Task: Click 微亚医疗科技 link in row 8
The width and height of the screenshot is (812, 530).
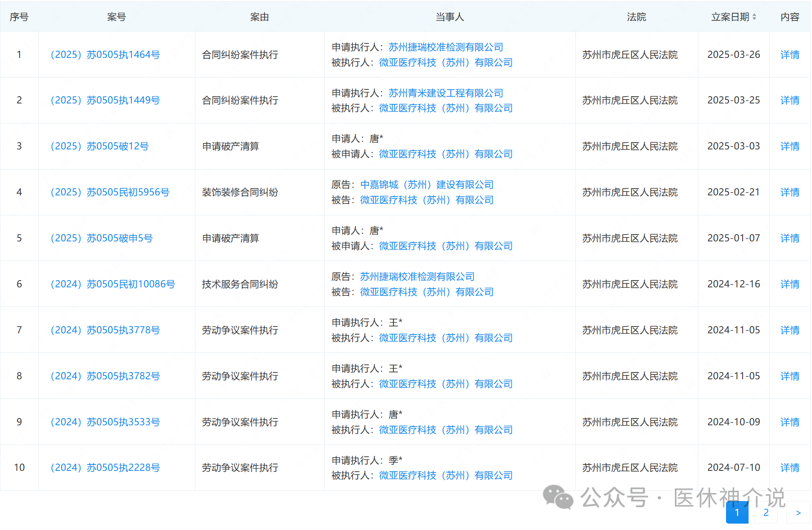Action: click(x=446, y=384)
